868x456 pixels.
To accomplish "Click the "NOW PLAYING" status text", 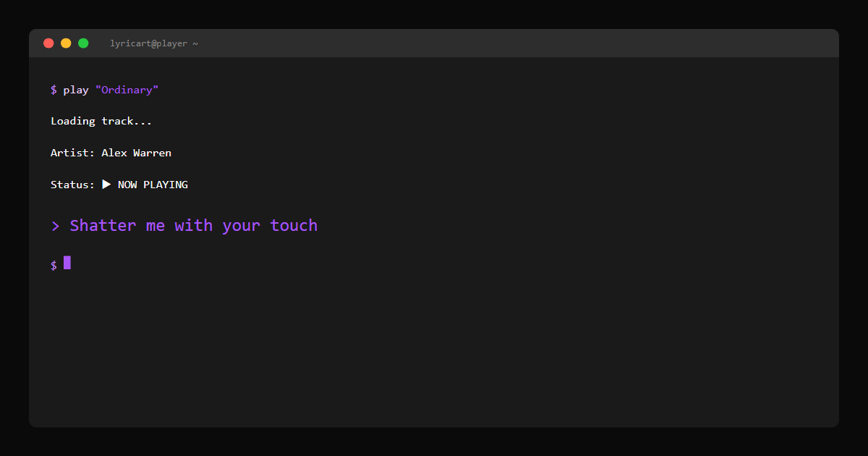I will tap(153, 185).
